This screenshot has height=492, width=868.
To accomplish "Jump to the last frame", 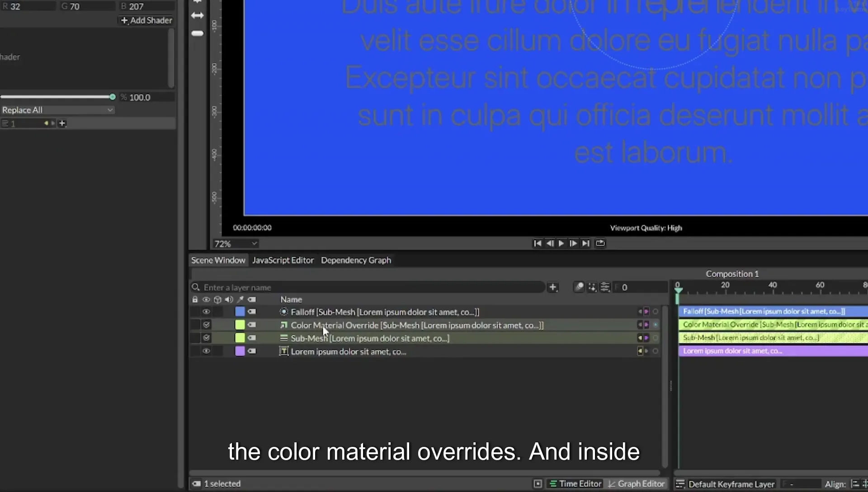I will [586, 243].
